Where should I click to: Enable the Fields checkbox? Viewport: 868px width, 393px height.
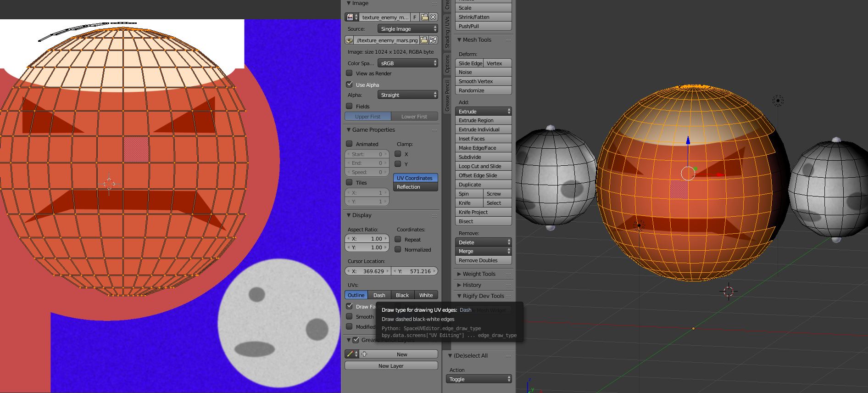click(x=349, y=106)
